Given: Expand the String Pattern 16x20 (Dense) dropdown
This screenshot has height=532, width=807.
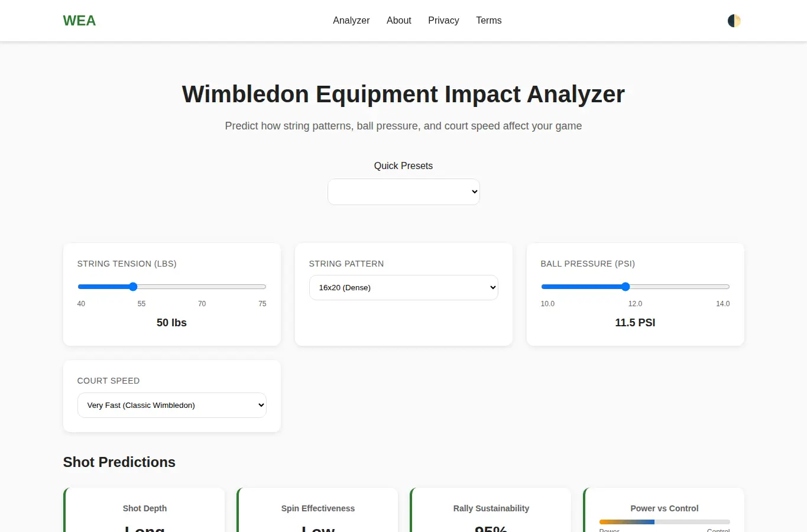Looking at the screenshot, I should coord(404,287).
